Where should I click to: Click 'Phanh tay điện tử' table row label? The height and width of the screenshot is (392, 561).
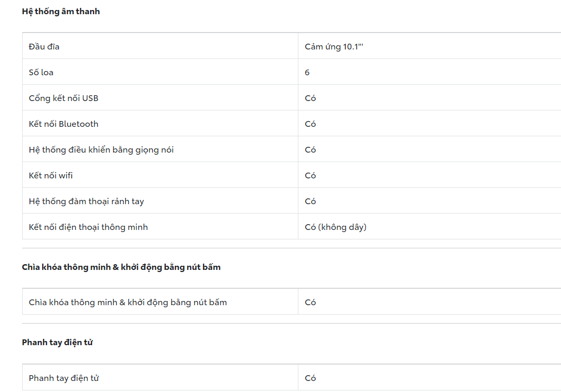[x=64, y=378]
